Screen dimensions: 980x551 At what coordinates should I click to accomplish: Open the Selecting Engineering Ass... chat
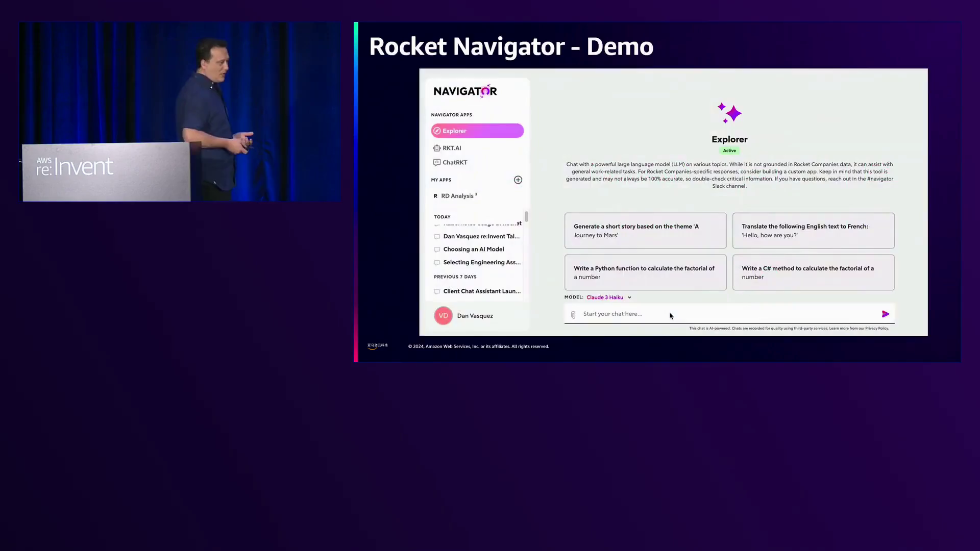tap(481, 262)
